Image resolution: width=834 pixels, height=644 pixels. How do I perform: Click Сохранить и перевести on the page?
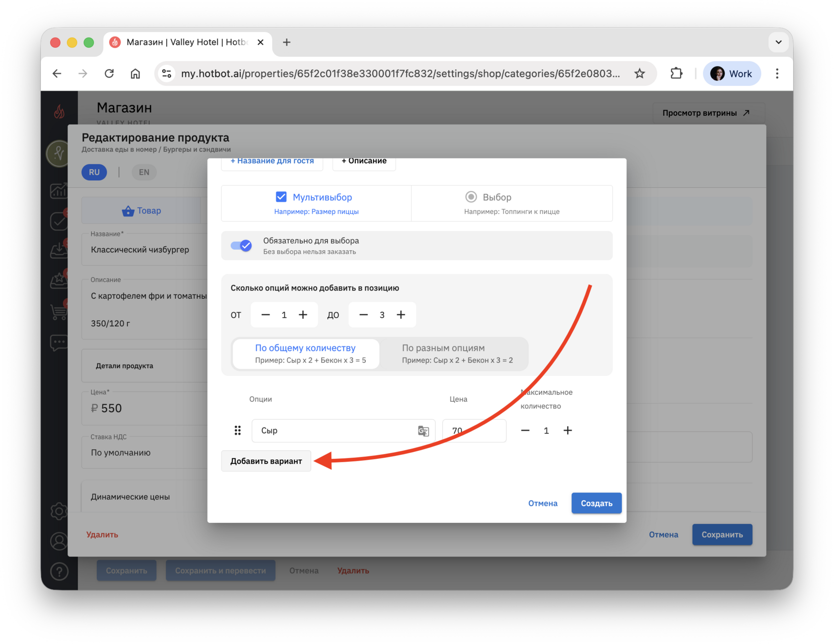[x=220, y=571]
